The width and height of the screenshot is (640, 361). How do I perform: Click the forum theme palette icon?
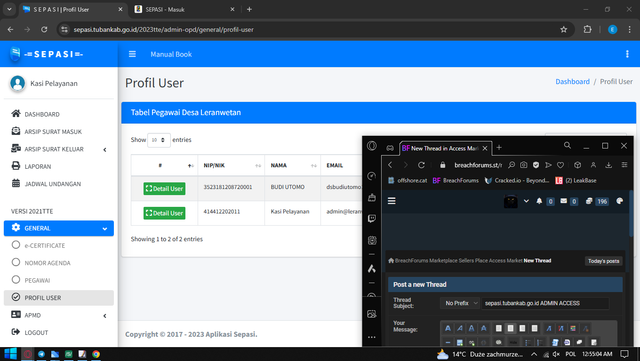[x=619, y=201]
